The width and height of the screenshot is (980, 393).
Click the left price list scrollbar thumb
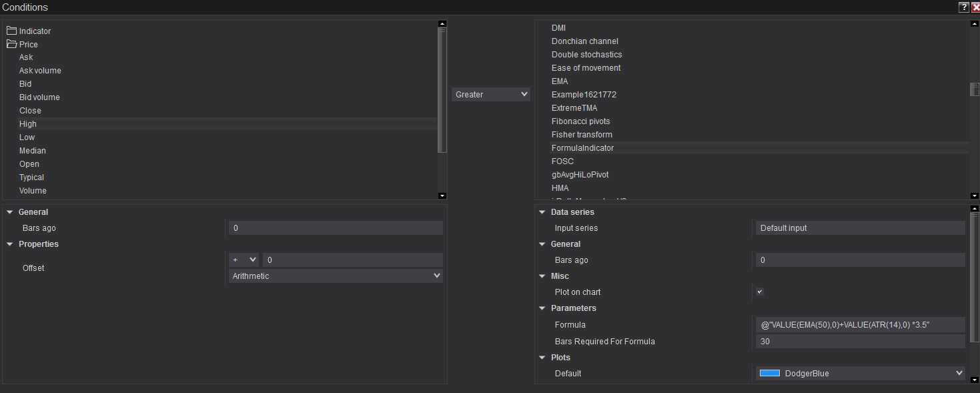[x=442, y=90]
